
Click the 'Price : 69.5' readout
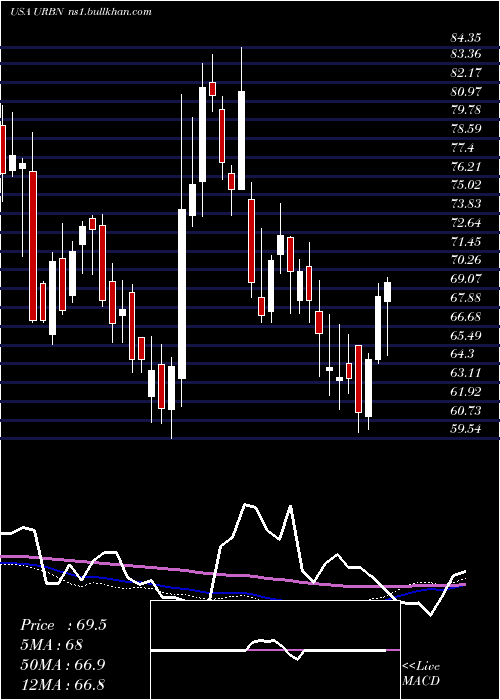[x=63, y=625]
